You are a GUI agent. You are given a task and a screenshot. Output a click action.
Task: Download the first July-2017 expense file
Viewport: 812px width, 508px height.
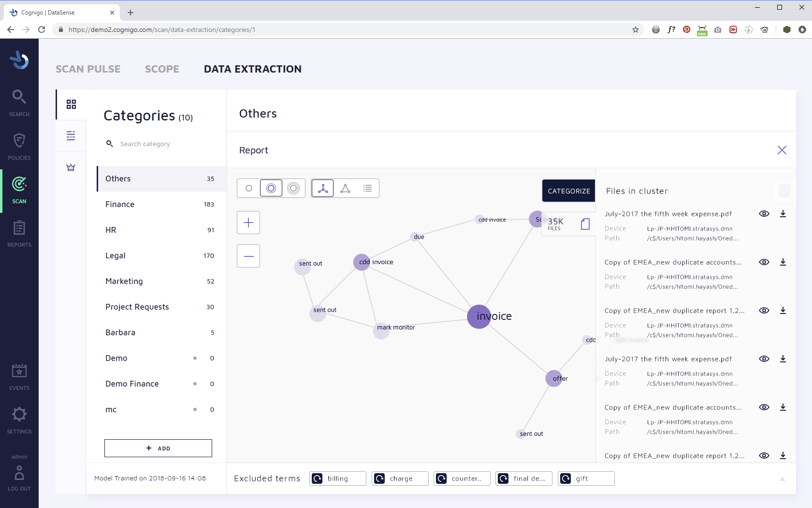[783, 214]
